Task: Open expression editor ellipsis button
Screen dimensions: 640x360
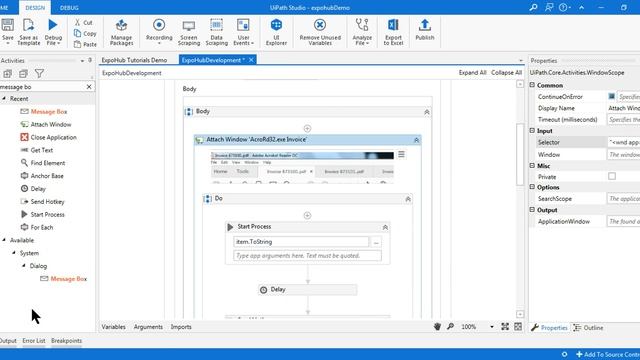Action: coord(376,242)
